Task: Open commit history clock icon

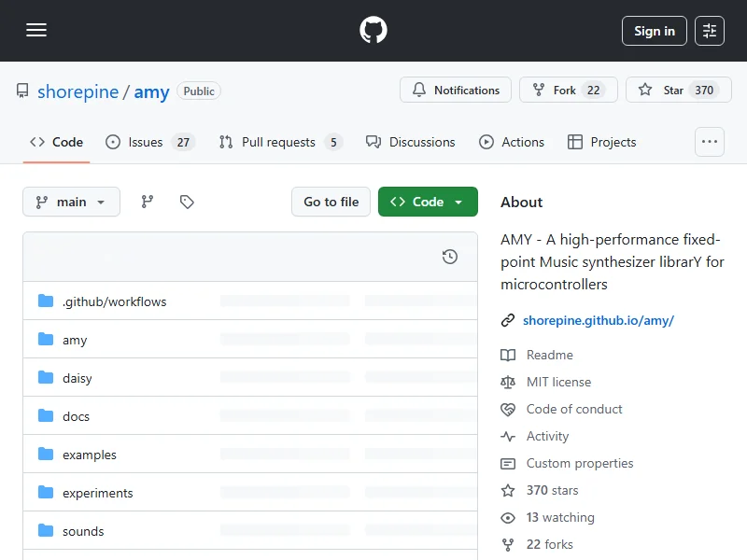Action: coord(449,257)
